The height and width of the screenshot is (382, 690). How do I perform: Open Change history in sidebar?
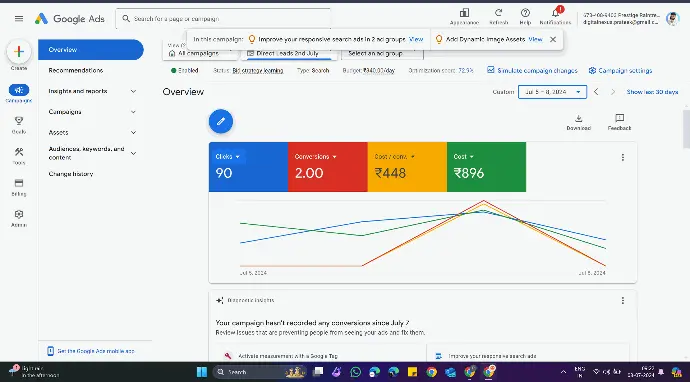[71, 174]
